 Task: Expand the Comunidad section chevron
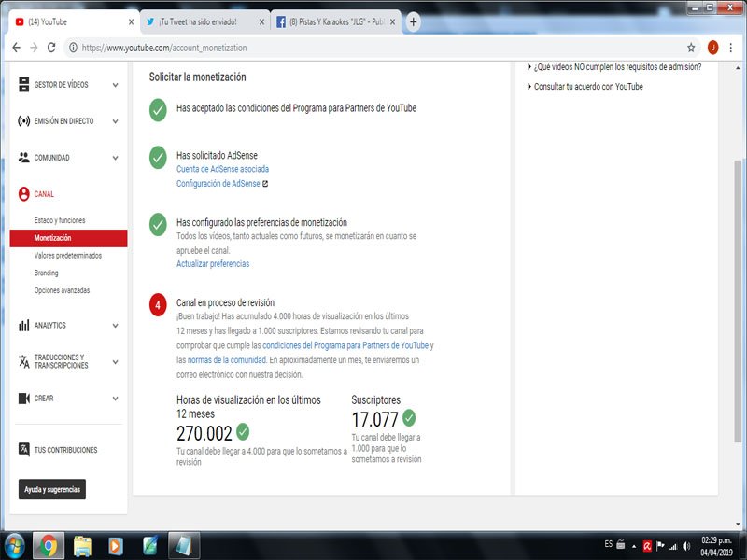tap(115, 158)
